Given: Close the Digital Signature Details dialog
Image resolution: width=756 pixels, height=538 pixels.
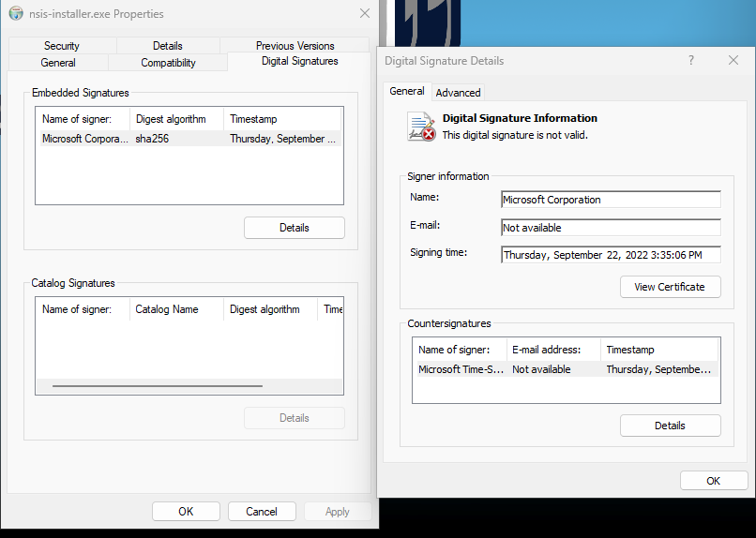Looking at the screenshot, I should pos(733,60).
